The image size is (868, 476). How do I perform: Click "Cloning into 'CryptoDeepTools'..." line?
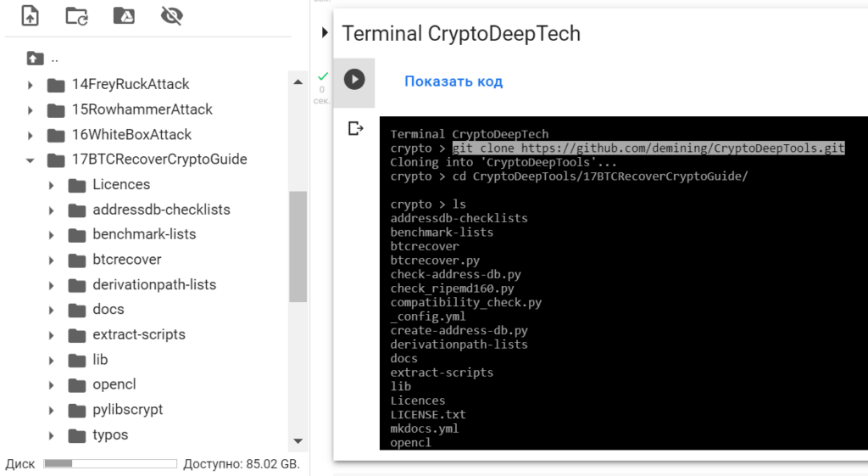click(504, 162)
